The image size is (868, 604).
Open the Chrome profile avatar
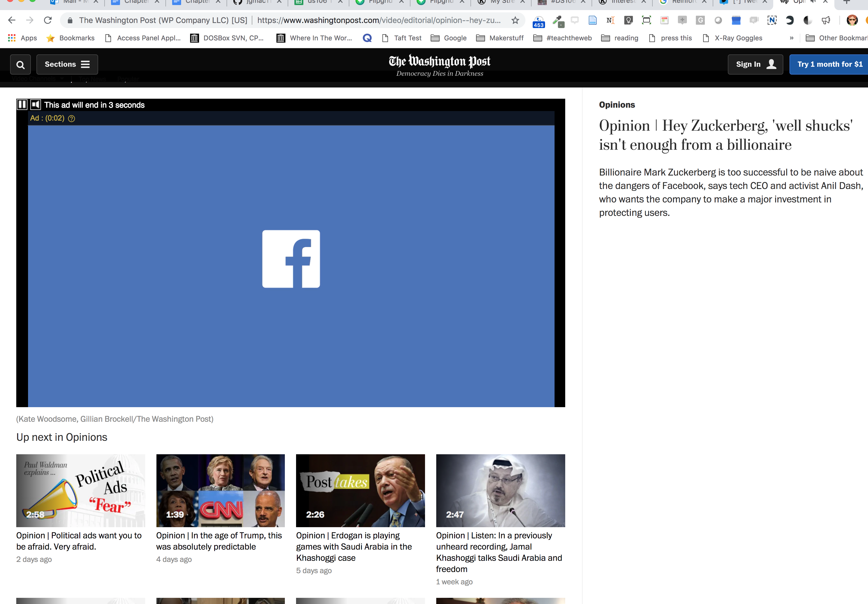(x=852, y=20)
